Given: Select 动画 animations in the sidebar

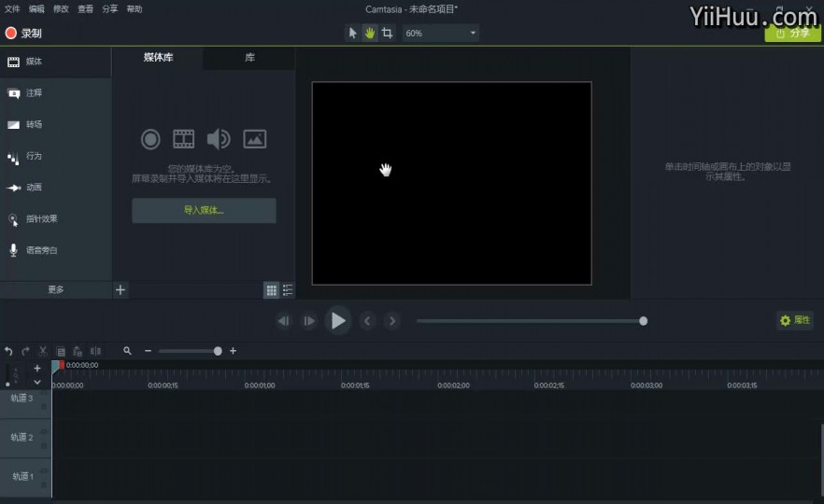Looking at the screenshot, I should 55,188.
